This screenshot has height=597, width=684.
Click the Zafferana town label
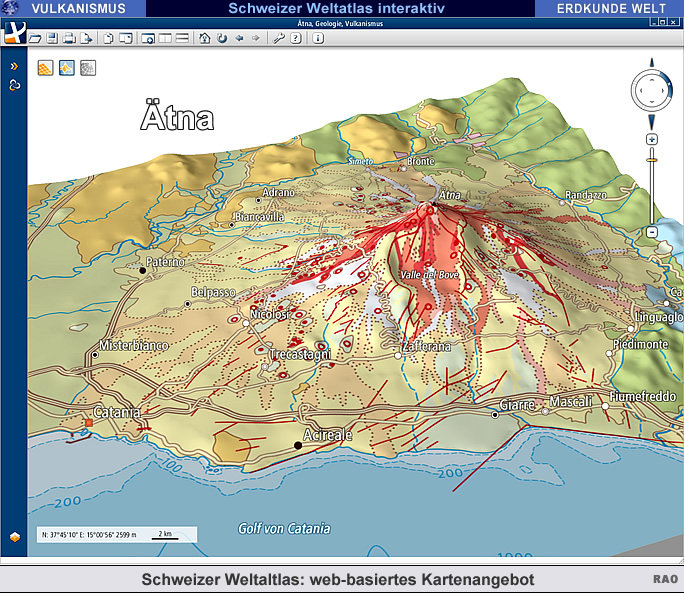(x=427, y=347)
